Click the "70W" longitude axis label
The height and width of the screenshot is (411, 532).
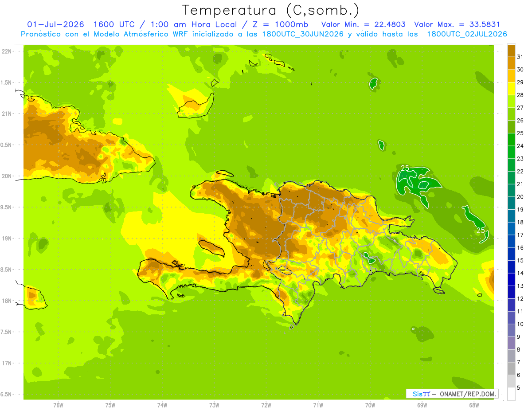tap(370, 405)
